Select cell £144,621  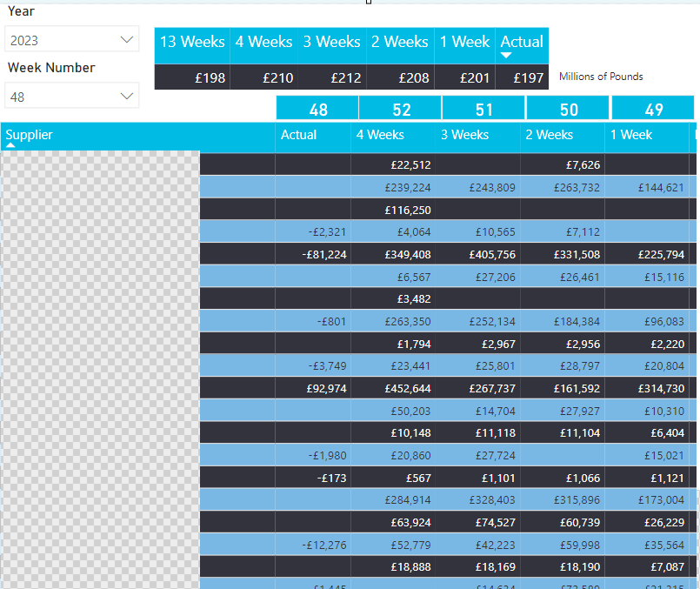tap(661, 188)
